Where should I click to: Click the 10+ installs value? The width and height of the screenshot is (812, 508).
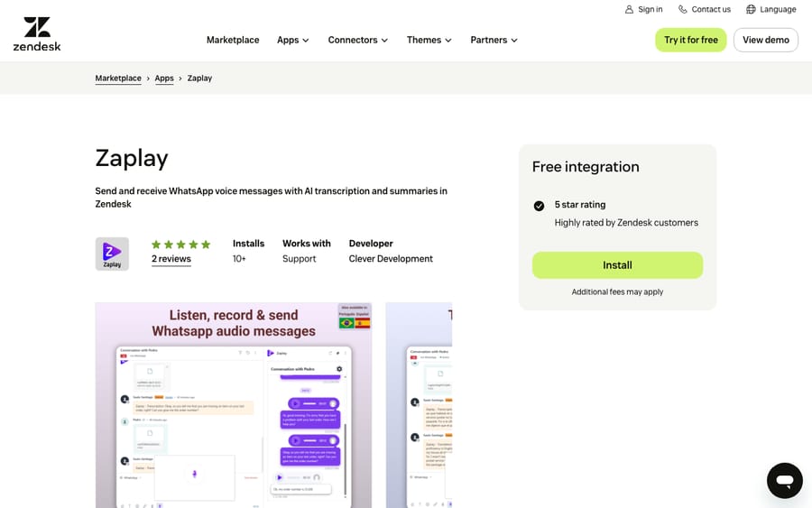[239, 259]
